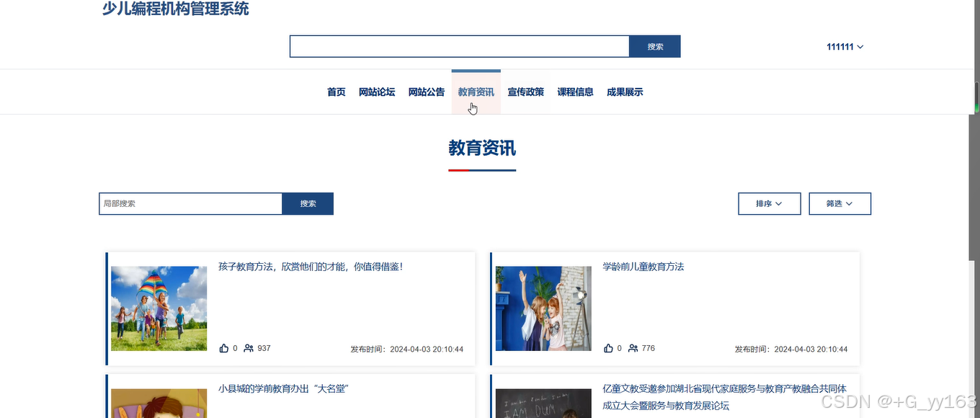Click the top global 搜索 button
This screenshot has height=418, width=980.
[655, 47]
